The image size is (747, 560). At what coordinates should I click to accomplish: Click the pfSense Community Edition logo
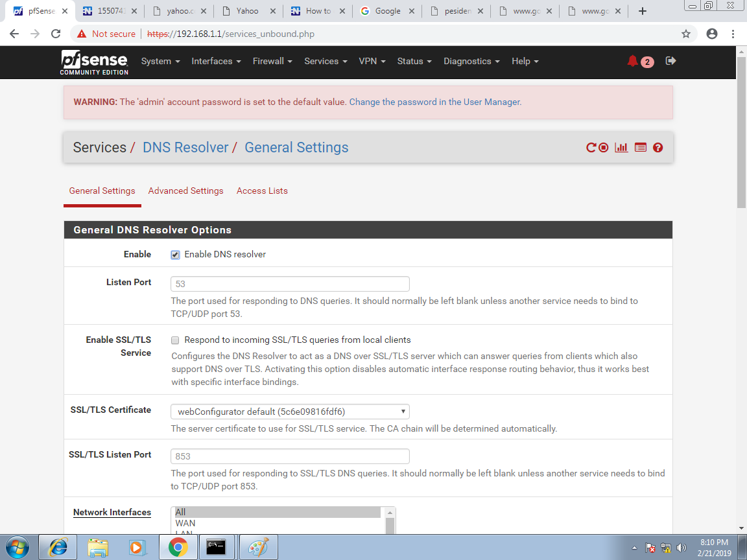click(x=94, y=62)
